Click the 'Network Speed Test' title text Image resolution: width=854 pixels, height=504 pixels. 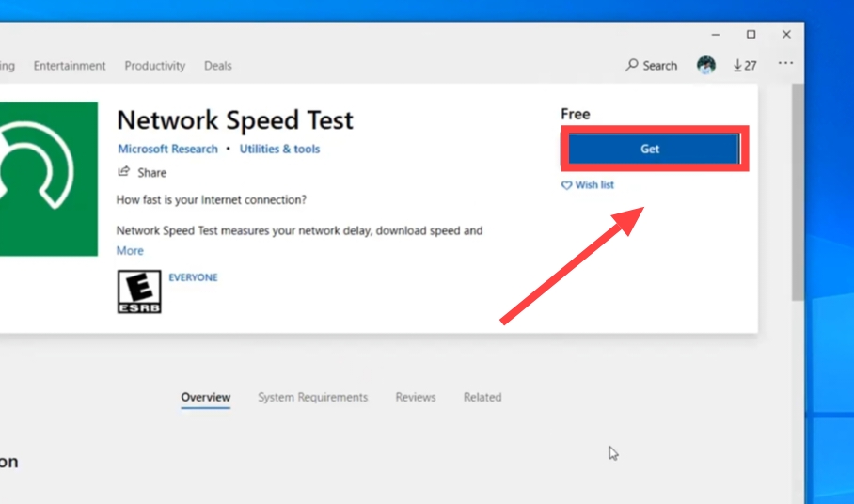(235, 119)
